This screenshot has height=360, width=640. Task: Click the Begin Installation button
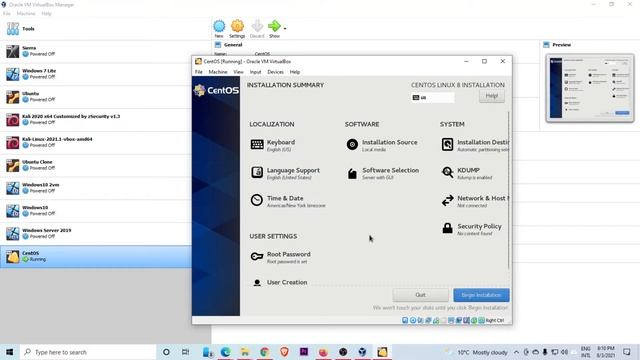(x=481, y=295)
